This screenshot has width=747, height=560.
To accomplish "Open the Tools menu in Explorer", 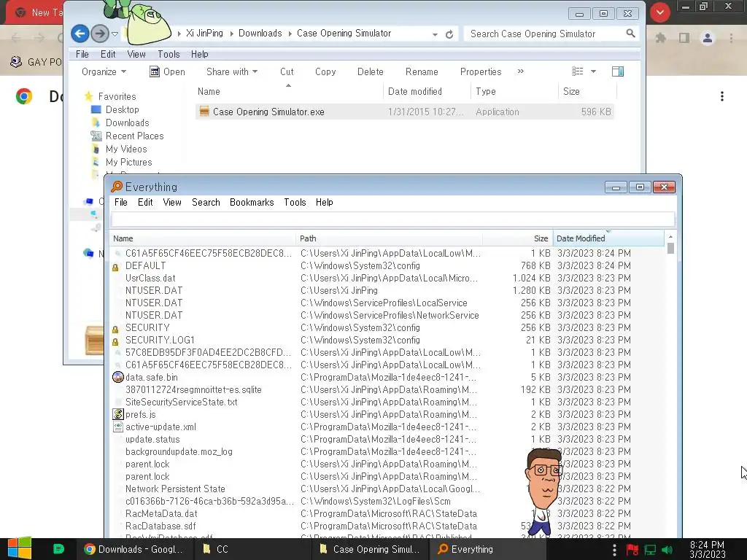I will 169,54.
